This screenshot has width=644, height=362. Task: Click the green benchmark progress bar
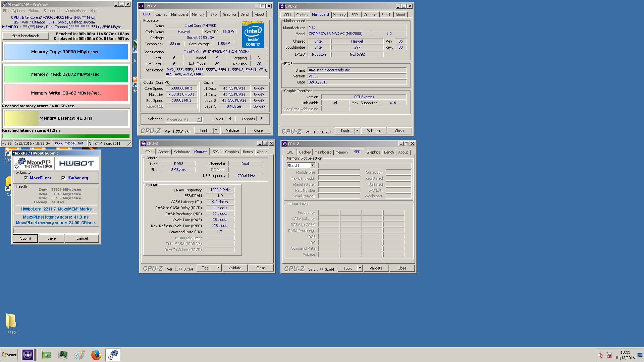pyautogui.click(x=66, y=136)
